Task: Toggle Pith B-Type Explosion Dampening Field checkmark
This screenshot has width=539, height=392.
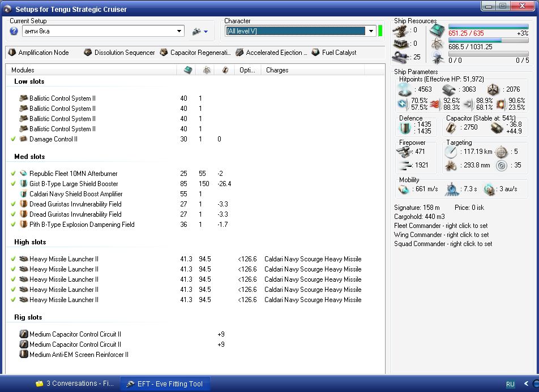Action: point(13,225)
